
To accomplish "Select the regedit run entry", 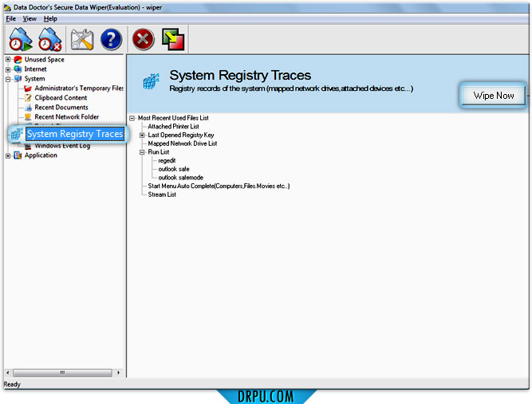I will [167, 160].
